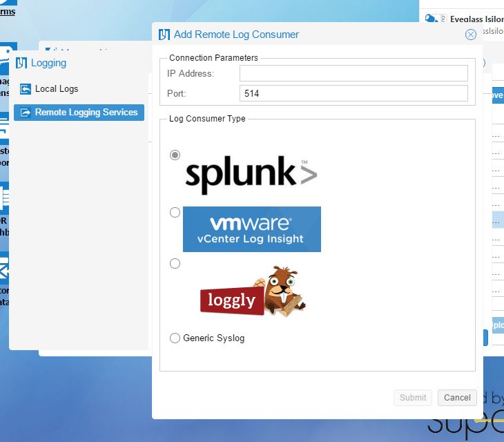Click the Loggly beaver logo
The image size is (504, 442).
pos(253,291)
